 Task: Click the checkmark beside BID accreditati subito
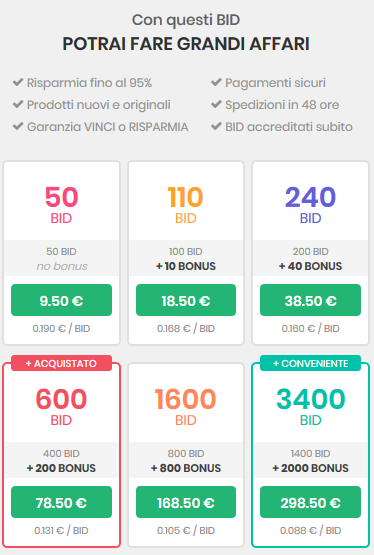click(216, 126)
